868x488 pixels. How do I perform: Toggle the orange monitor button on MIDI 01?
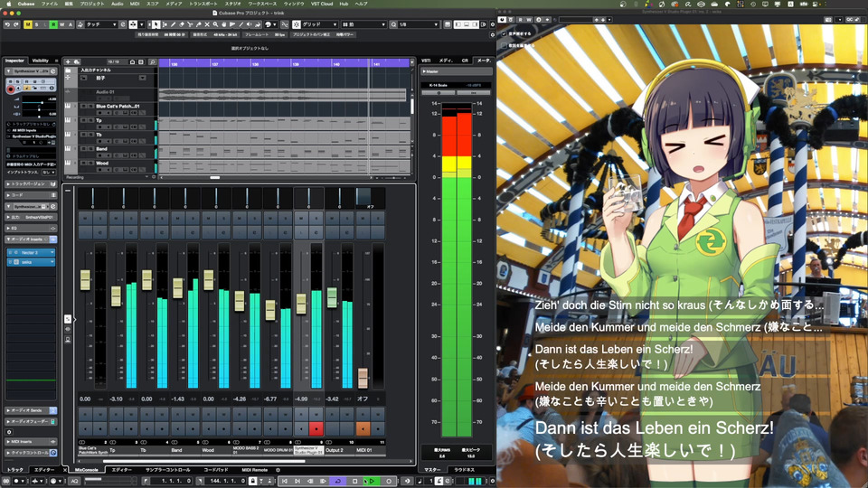click(363, 428)
